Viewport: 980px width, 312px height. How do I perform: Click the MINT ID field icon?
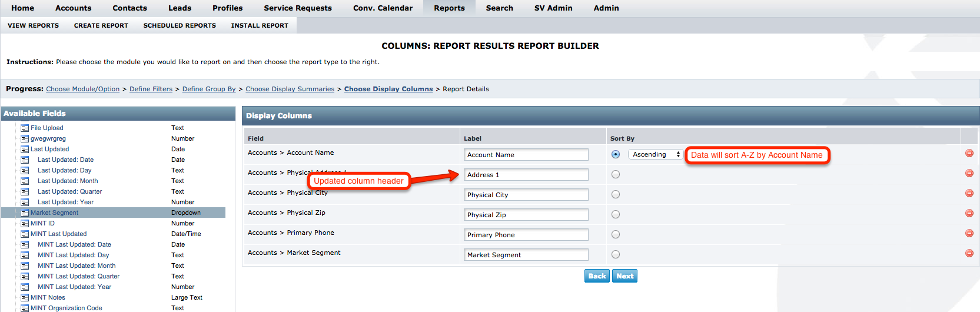[x=25, y=223]
